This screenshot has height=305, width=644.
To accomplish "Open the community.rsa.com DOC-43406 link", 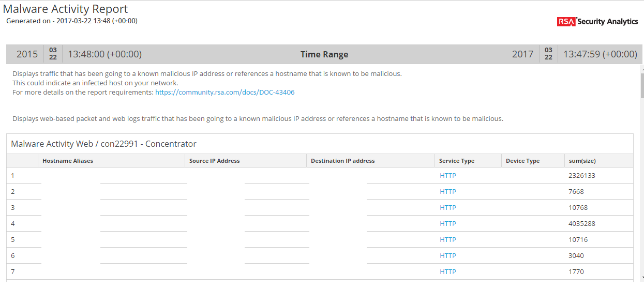I will (224, 93).
